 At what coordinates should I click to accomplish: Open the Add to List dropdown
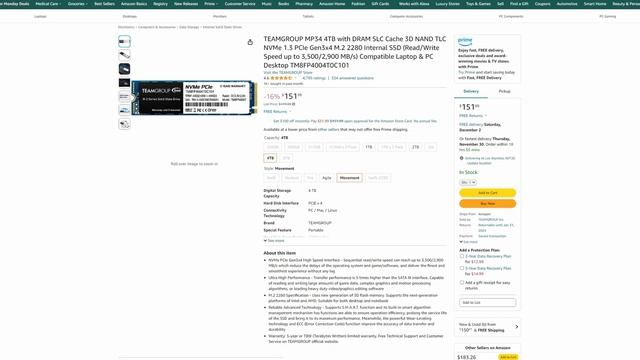(487, 302)
